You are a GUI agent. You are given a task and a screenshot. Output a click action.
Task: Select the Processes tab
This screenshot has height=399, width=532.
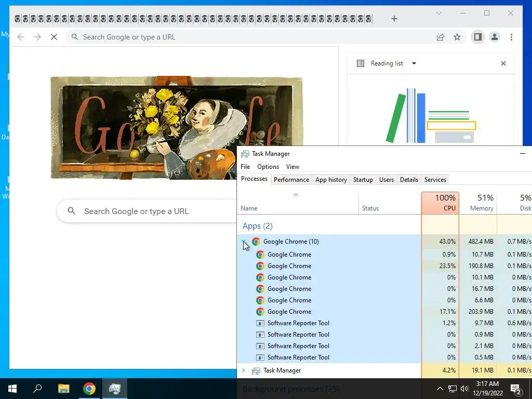[x=254, y=179]
